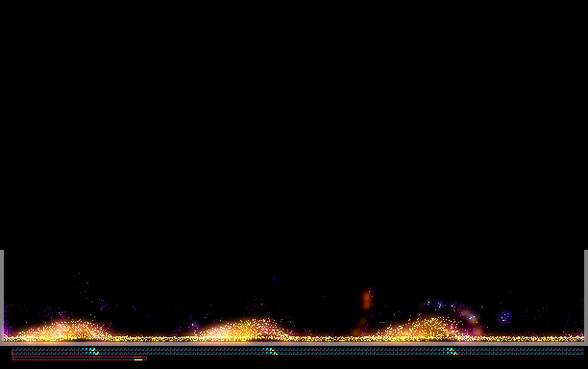The image size is (588, 369).
Task: Click the far right end of teal dotted strip
Action: coord(580,351)
